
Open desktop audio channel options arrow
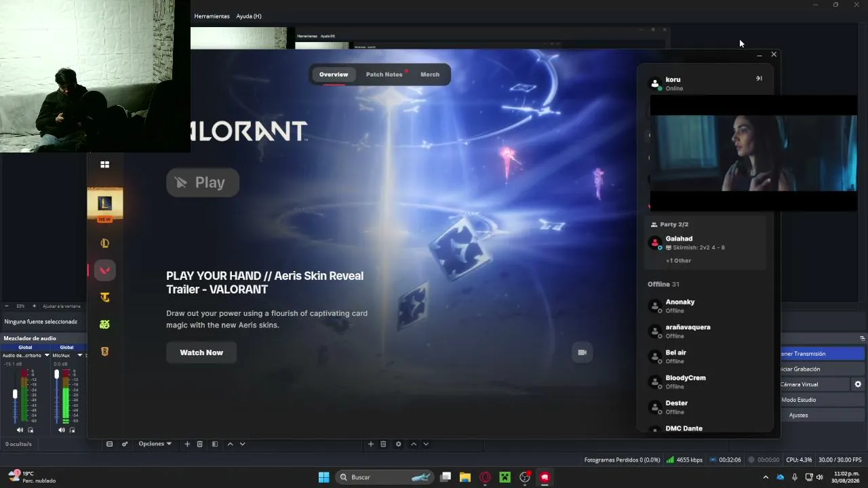(47, 355)
